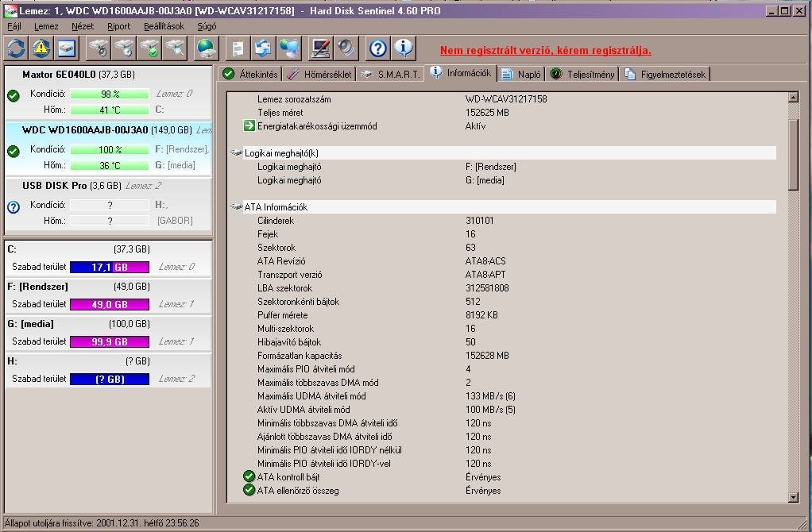Select the USB DISK Pro entry

click(54, 185)
